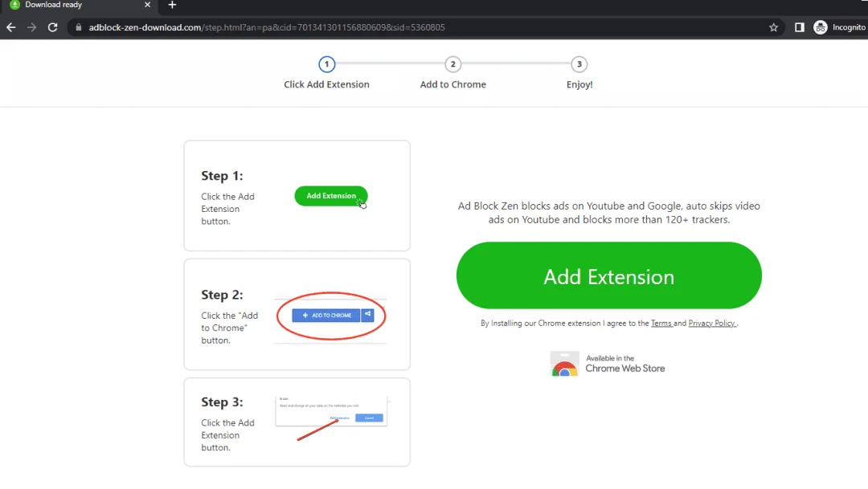868x489 pixels.
Task: Click the small Add Extension button in Step 1
Action: pyautogui.click(x=331, y=196)
